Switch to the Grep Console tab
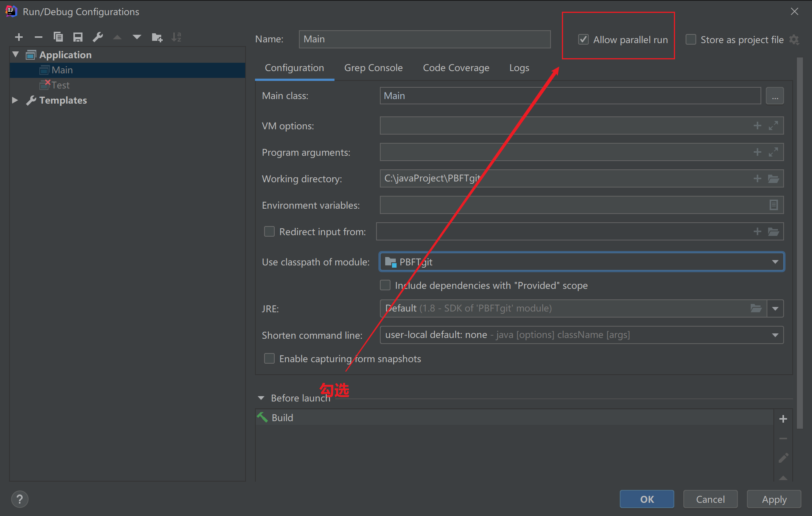This screenshot has height=516, width=812. pos(373,68)
